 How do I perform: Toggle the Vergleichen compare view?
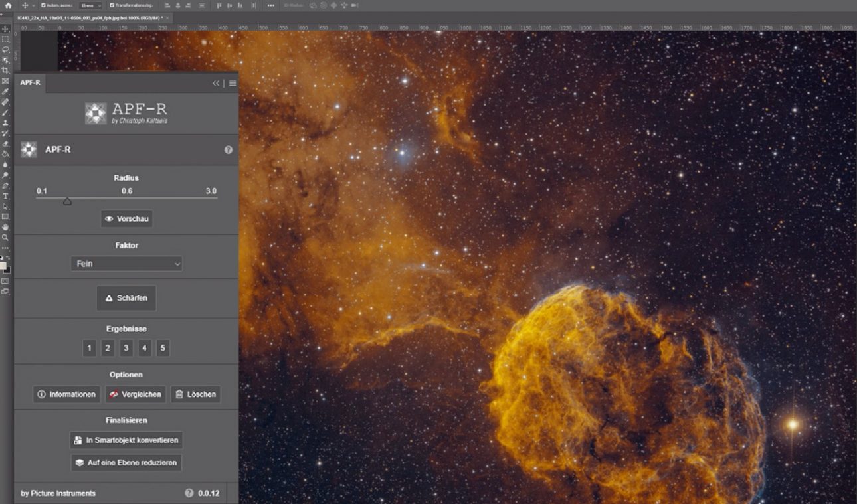click(x=135, y=394)
